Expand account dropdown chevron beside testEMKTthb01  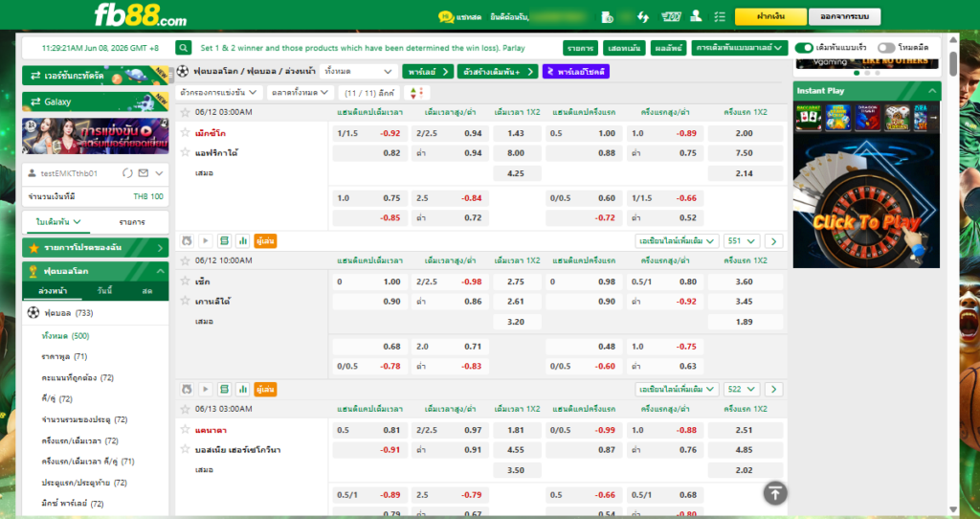point(160,173)
